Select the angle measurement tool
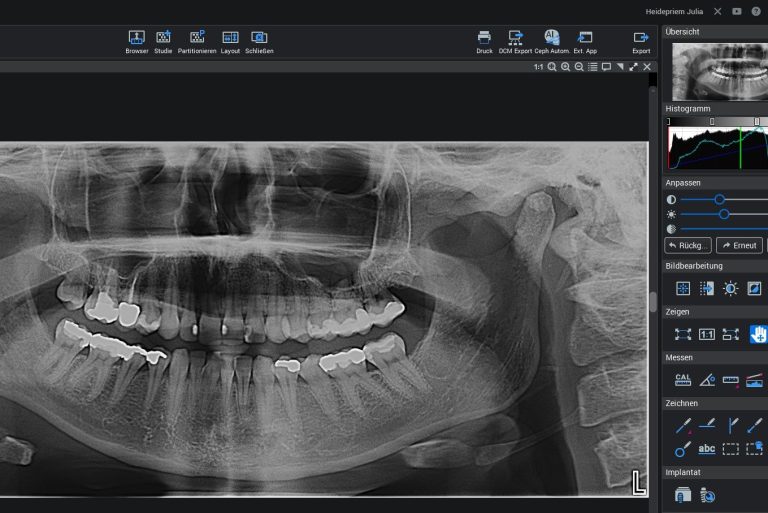768x513 pixels. click(x=706, y=380)
